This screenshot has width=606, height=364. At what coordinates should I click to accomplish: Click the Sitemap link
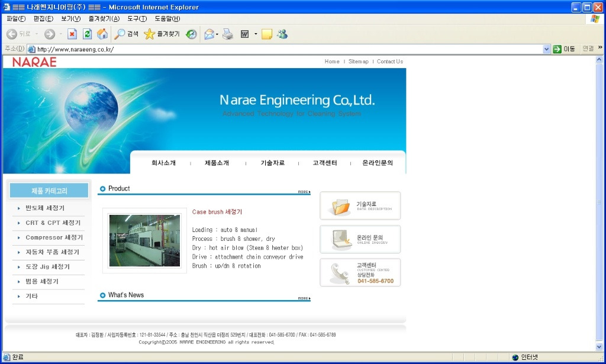pyautogui.click(x=358, y=62)
